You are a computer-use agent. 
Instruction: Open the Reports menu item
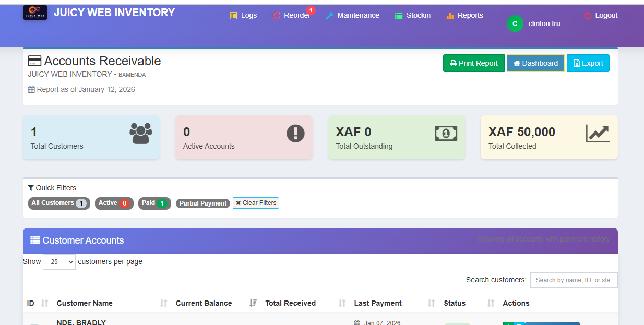click(x=464, y=15)
